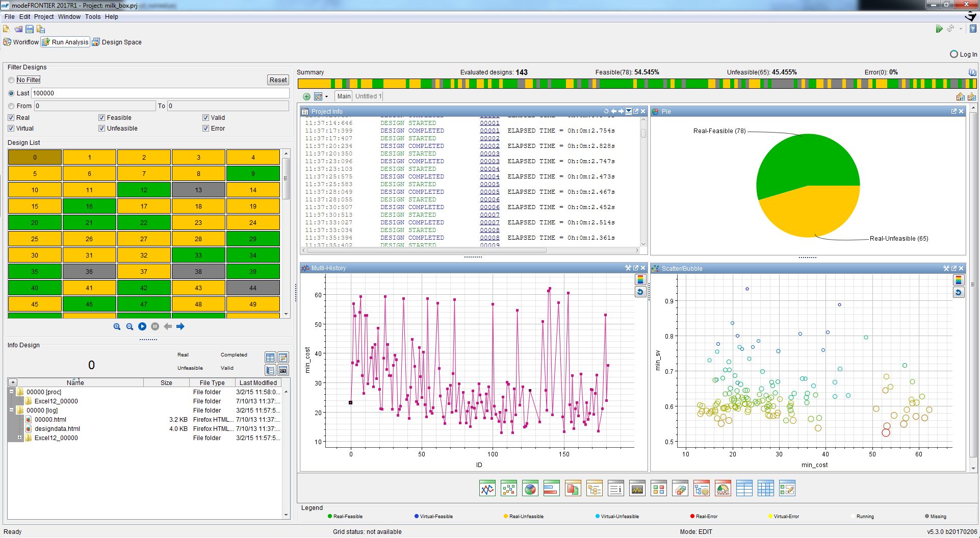Image resolution: width=980 pixels, height=538 pixels.
Task: Click the Save floppy disk icon
Action: point(30,29)
